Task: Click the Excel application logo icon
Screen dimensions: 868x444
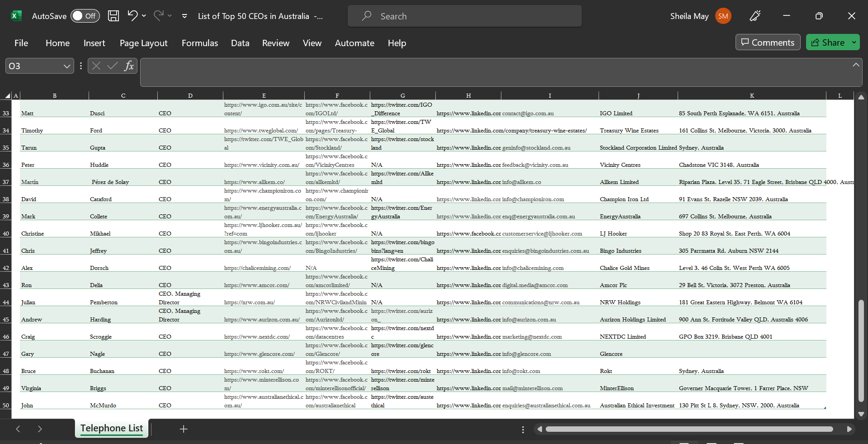Action: point(16,16)
